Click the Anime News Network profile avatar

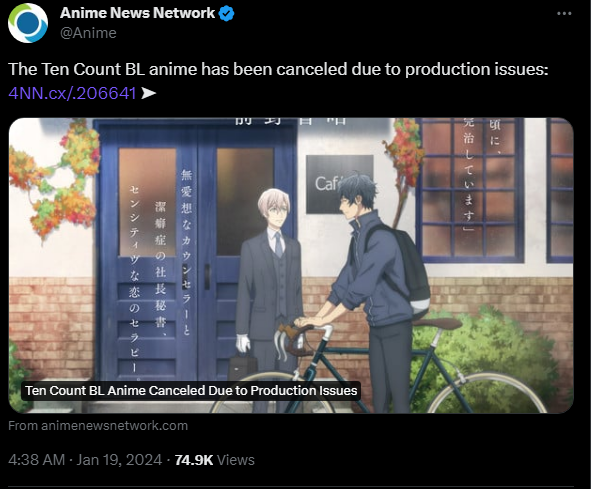28,23
